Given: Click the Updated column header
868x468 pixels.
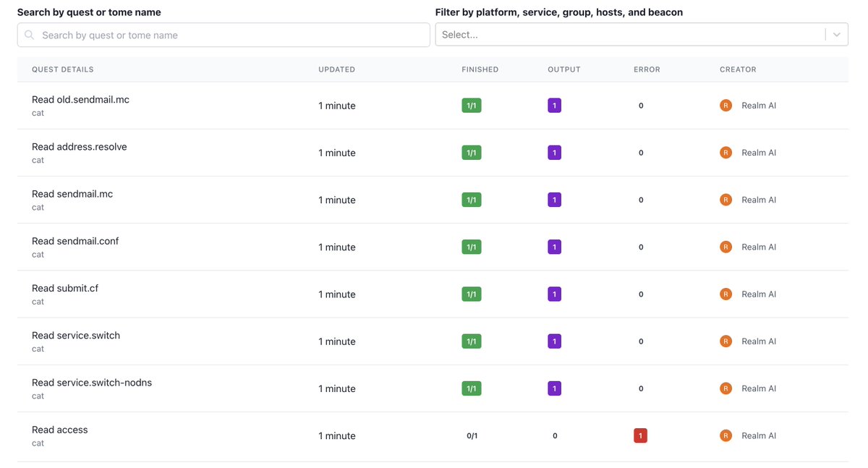Looking at the screenshot, I should tap(336, 69).
